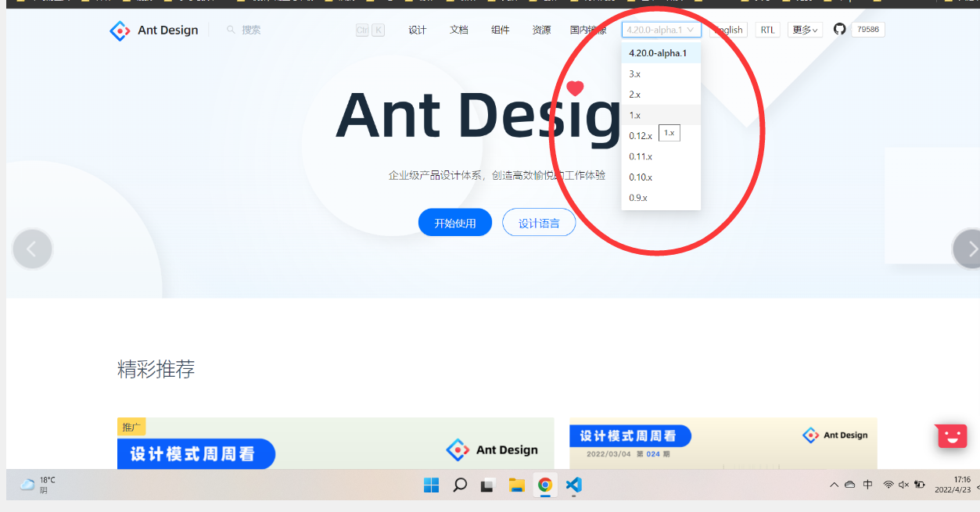Check the GitHub star count 79586

[x=867, y=29]
